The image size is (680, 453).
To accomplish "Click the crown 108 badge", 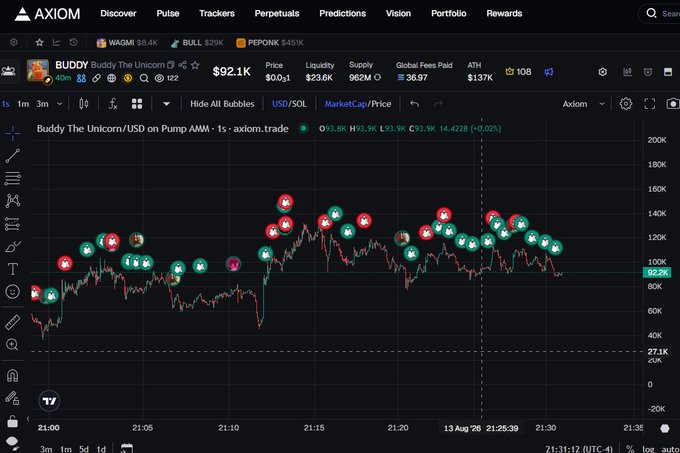I will tap(518, 72).
